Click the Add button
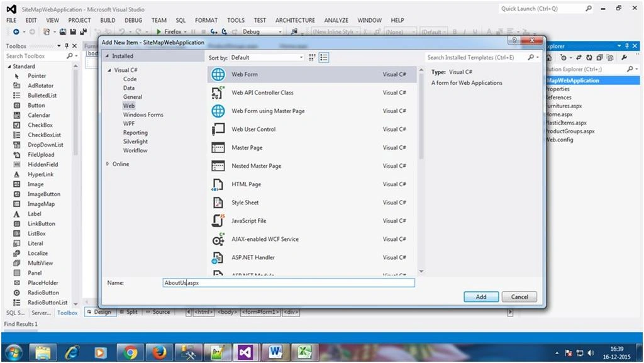644x363 pixels. click(x=481, y=297)
